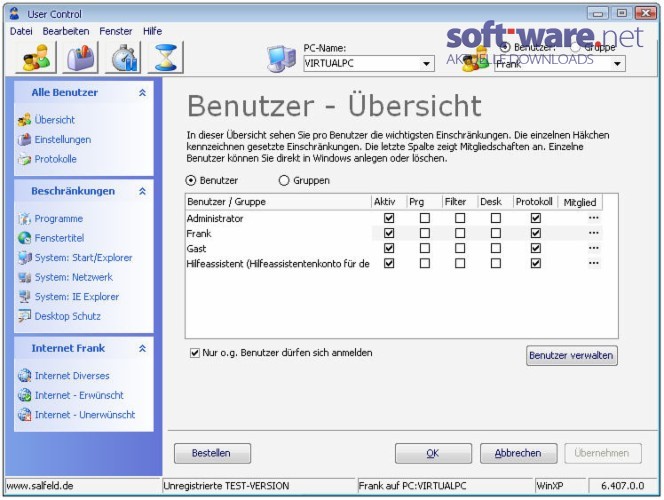This screenshot has width=664, height=500.
Task: Open Mitglied ellipsis for Frank
Action: [x=593, y=233]
